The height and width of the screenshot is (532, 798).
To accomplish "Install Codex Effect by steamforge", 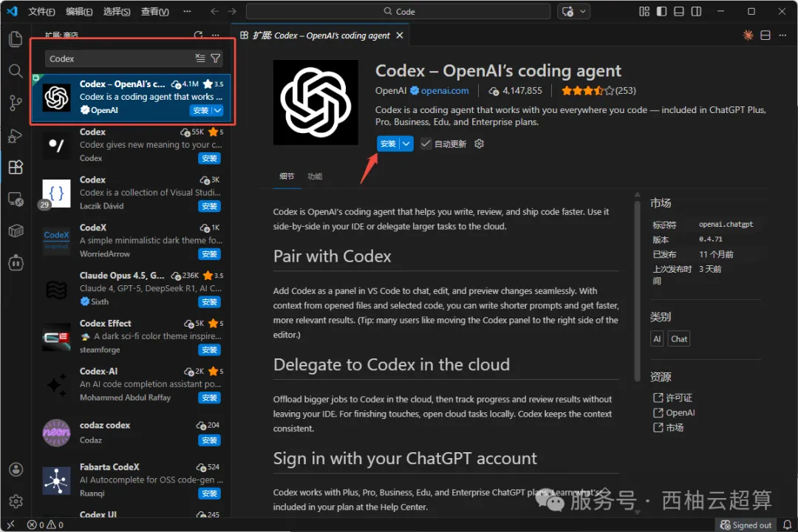I will click(209, 349).
